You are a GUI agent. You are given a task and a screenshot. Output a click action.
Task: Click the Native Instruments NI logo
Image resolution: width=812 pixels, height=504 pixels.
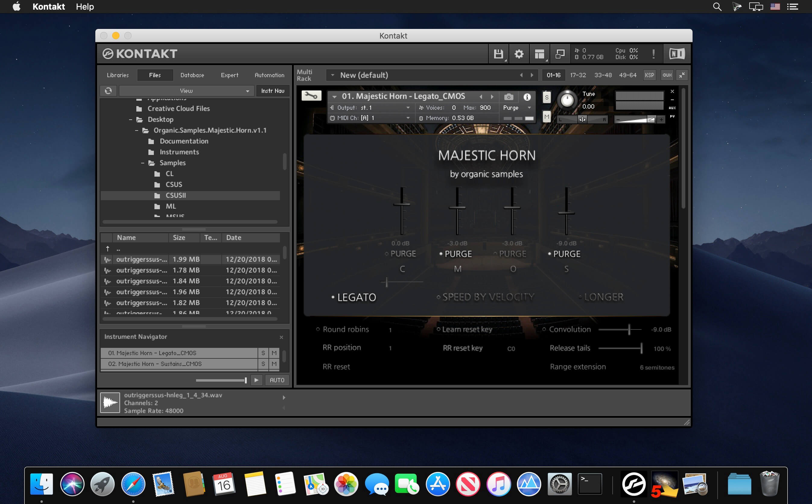tap(677, 54)
